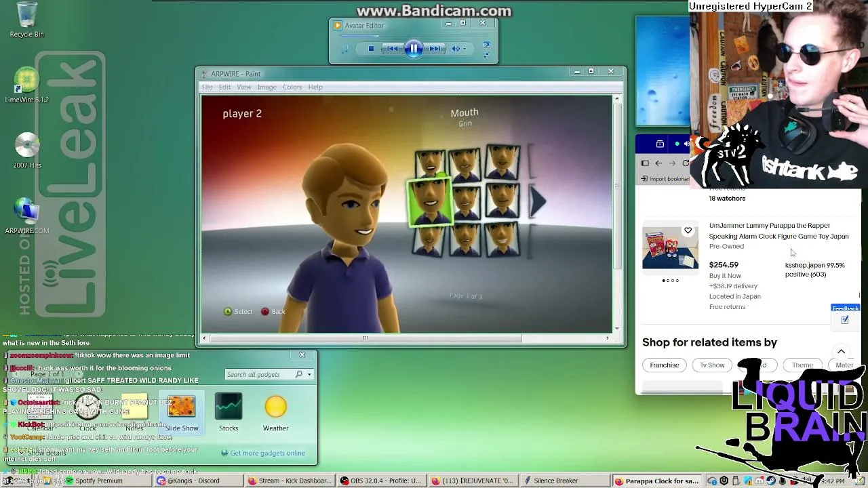Select the Franchise filter chip
Viewport: 868px width, 488px height.
point(665,365)
